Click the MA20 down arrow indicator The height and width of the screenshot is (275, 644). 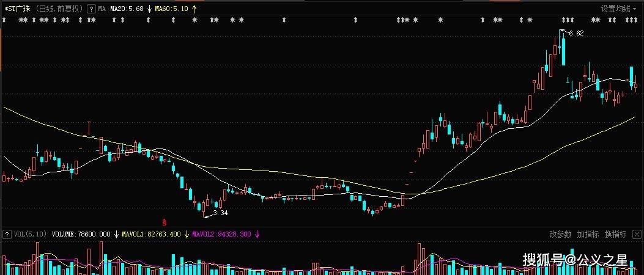pos(149,9)
